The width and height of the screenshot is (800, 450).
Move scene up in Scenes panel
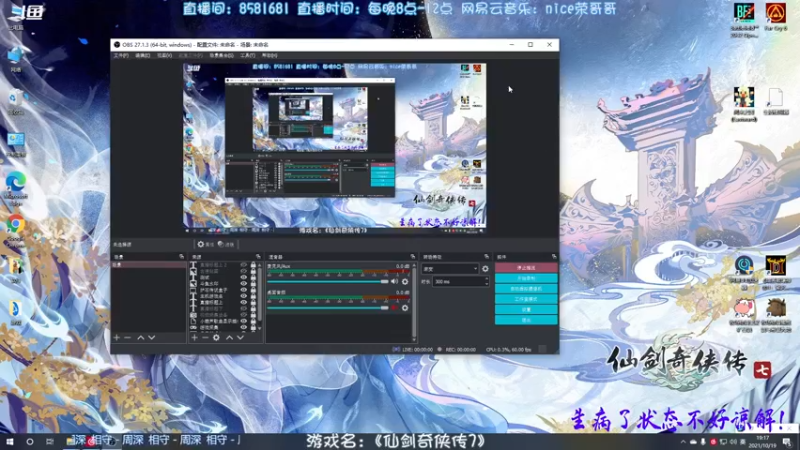[x=140, y=337]
